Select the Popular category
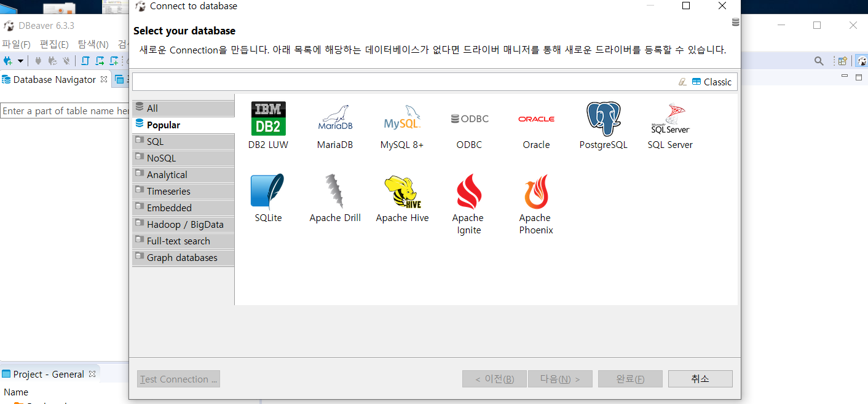The height and width of the screenshot is (404, 868). point(183,125)
